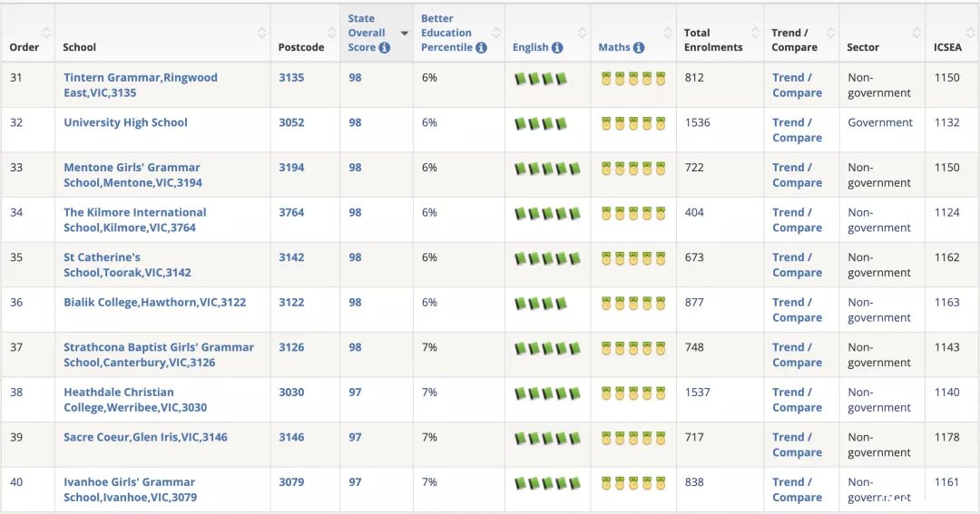980x514 pixels.
Task: Open Sacre Coeur, Glen Iris link
Action: coord(145,437)
